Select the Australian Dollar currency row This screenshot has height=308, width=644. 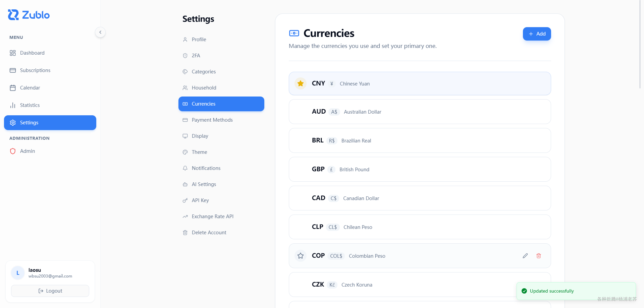pyautogui.click(x=419, y=112)
